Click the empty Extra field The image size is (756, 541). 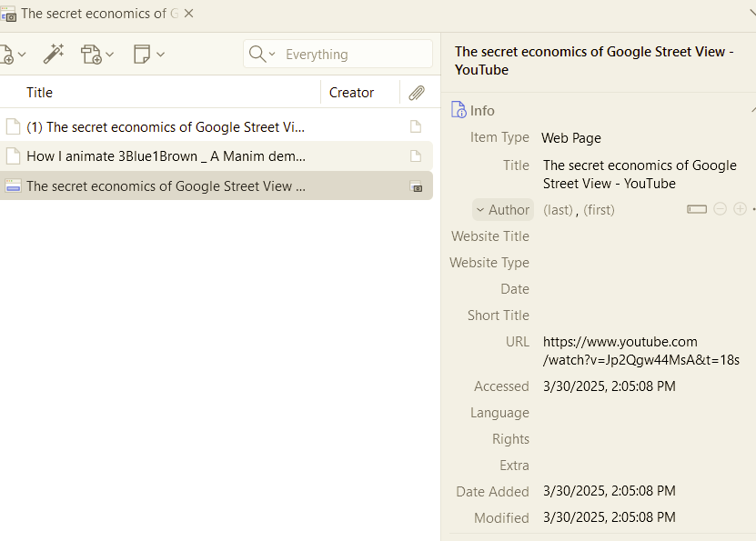[644, 466]
